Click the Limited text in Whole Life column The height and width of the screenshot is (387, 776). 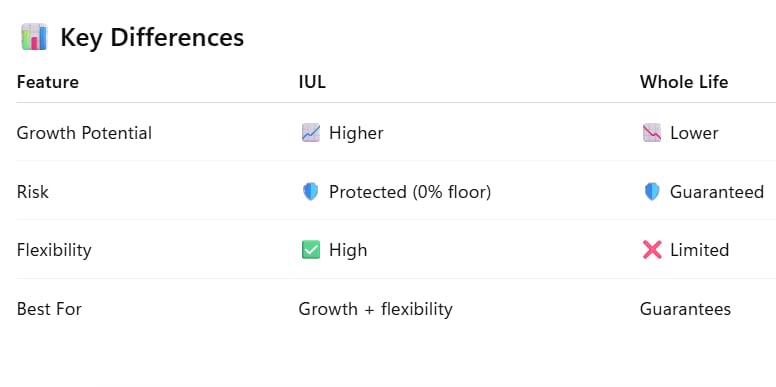tap(699, 250)
